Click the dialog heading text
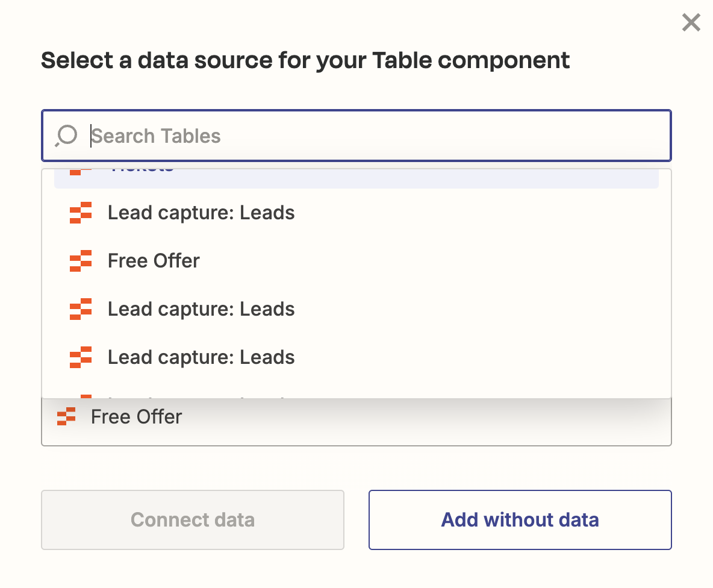Image resolution: width=713 pixels, height=588 pixels. pyautogui.click(x=305, y=60)
